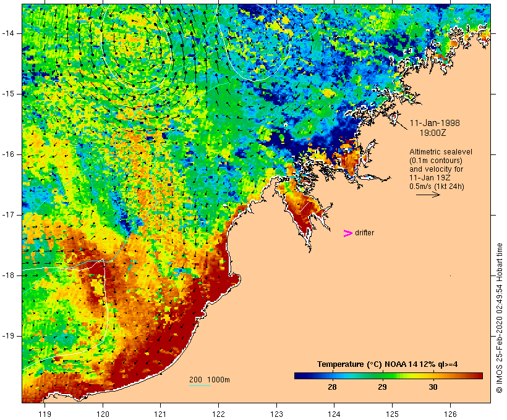The width and height of the screenshot is (507, 420).
Task: Click the temperature color bar legend
Action: [388, 376]
